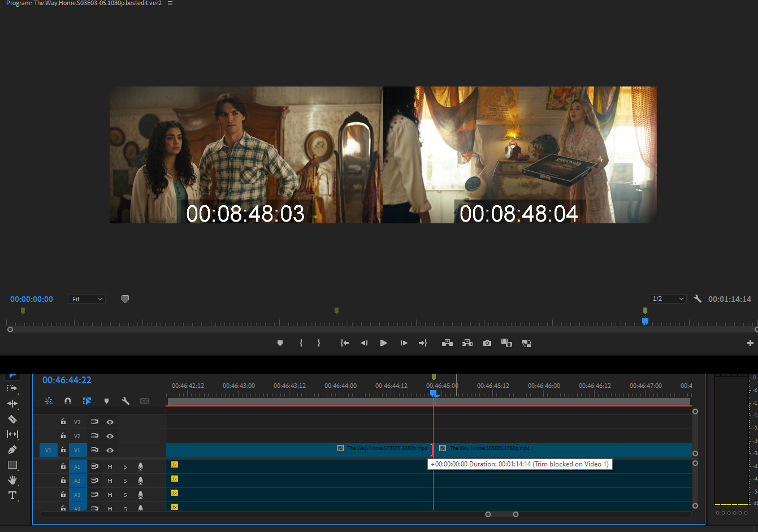Click the Lift button
This screenshot has height=532, width=758.
(x=447, y=343)
